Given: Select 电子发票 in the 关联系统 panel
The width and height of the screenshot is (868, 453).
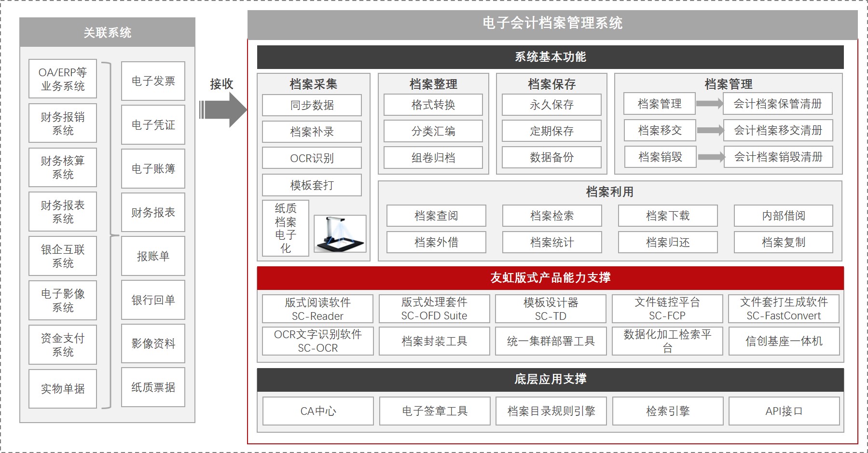Looking at the screenshot, I should 153,81.
